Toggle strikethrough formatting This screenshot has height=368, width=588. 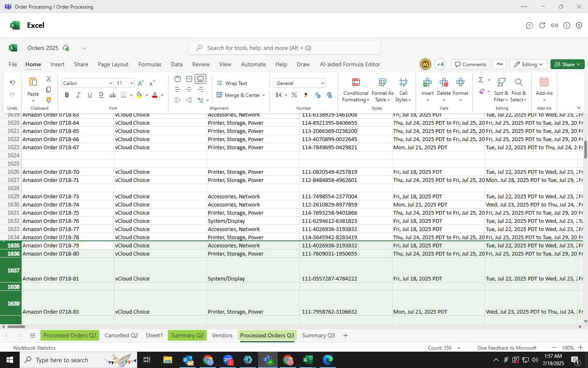tap(112, 95)
